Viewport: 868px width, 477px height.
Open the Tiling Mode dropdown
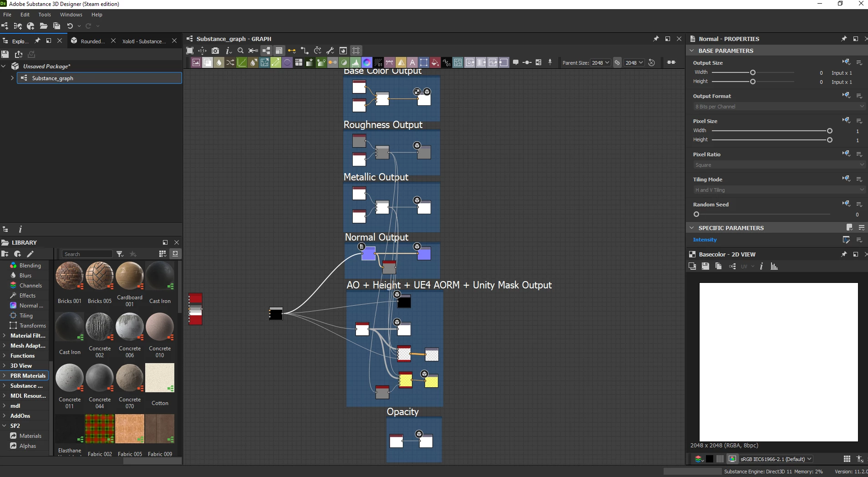tap(778, 190)
